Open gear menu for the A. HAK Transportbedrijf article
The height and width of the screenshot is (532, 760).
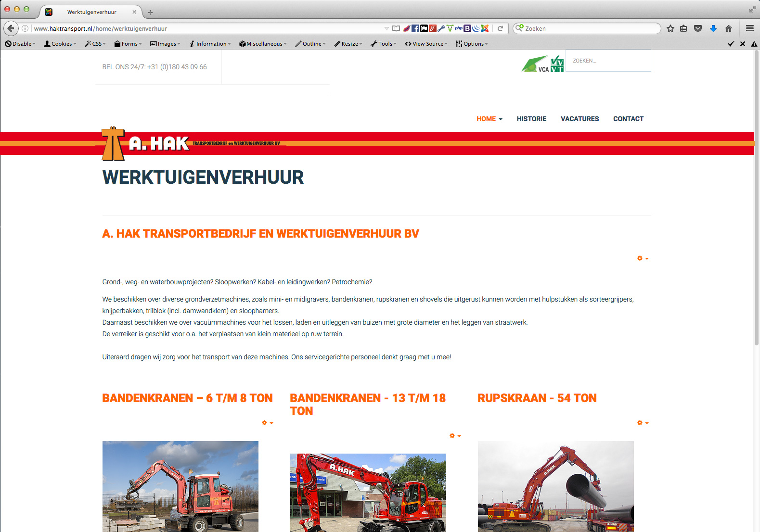643,258
